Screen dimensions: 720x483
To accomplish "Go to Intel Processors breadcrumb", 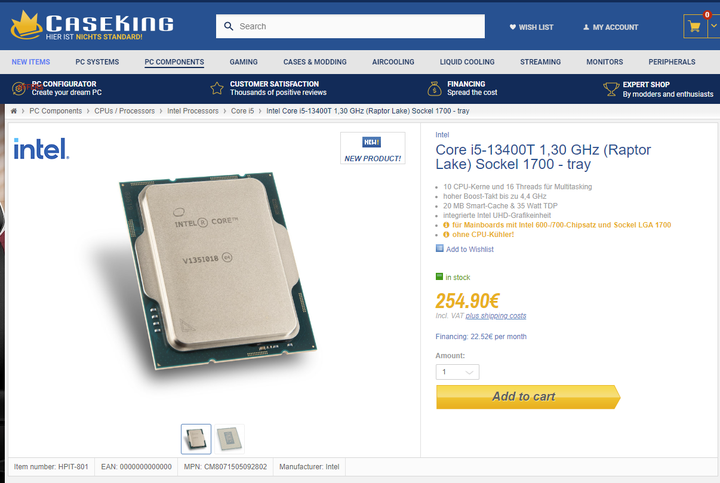I will pos(193,111).
